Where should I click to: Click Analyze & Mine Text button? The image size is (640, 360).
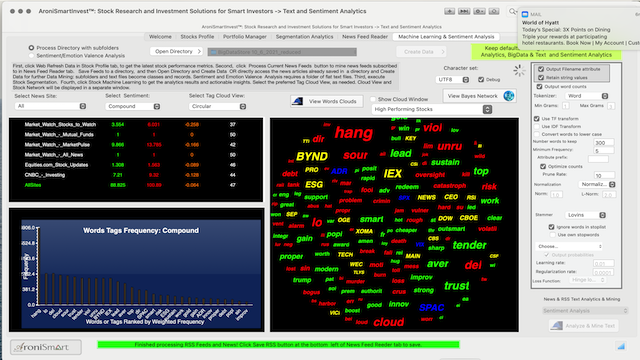tap(584, 326)
